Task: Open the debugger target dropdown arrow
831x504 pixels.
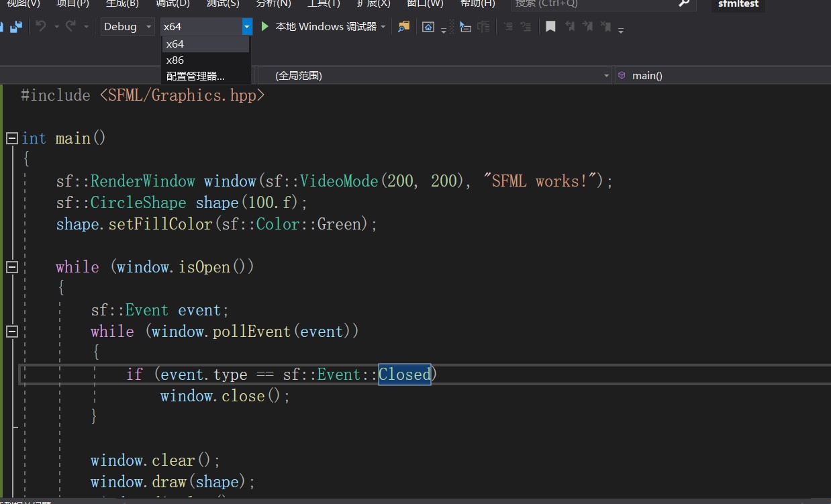Action: click(x=383, y=27)
